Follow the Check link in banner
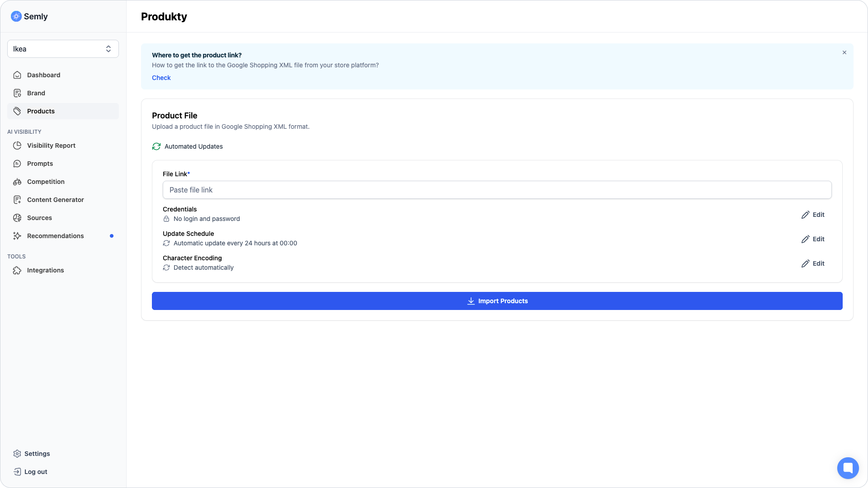The width and height of the screenshot is (868, 488). click(x=161, y=78)
